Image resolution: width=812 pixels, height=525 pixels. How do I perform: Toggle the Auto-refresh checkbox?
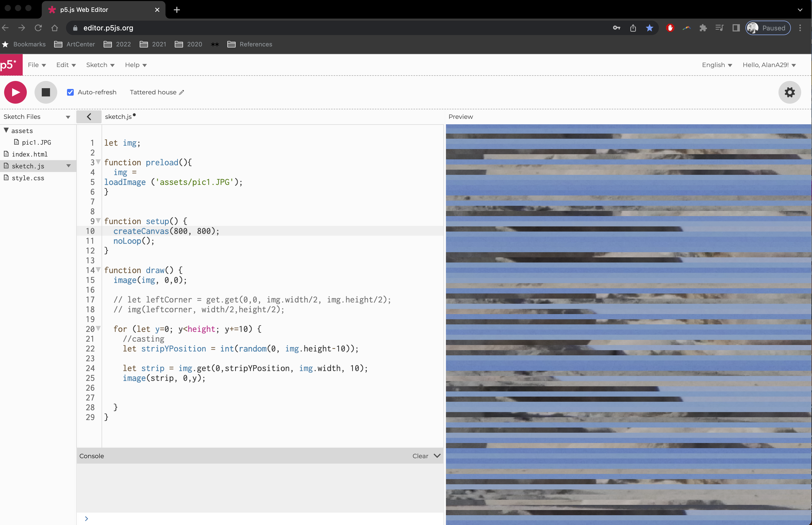click(70, 92)
